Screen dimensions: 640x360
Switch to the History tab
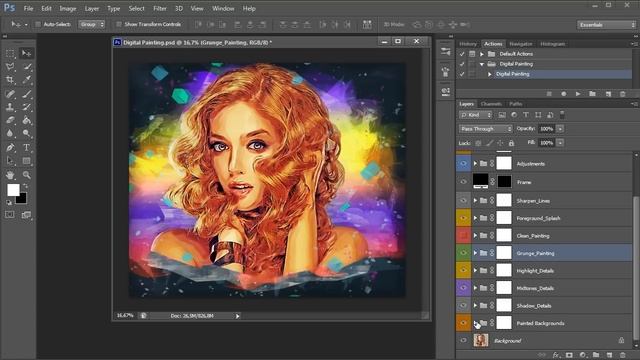[x=468, y=44]
